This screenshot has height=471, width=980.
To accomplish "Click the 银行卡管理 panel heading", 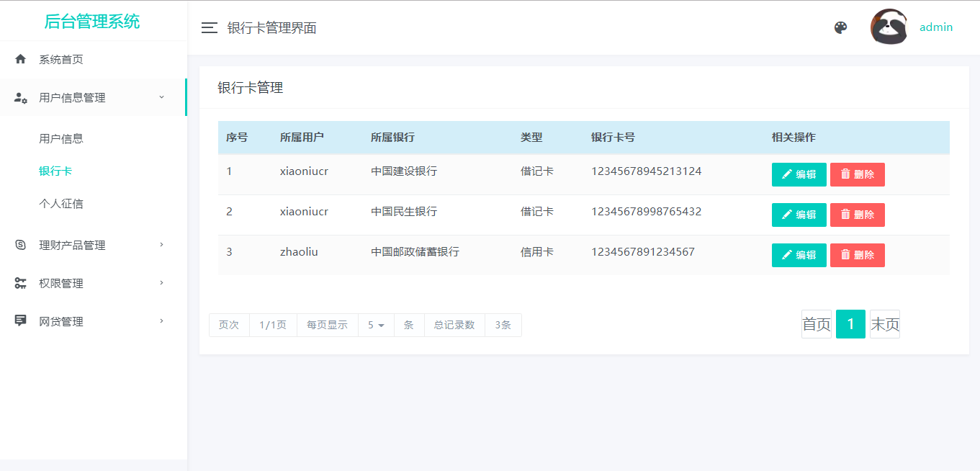I will (x=251, y=88).
